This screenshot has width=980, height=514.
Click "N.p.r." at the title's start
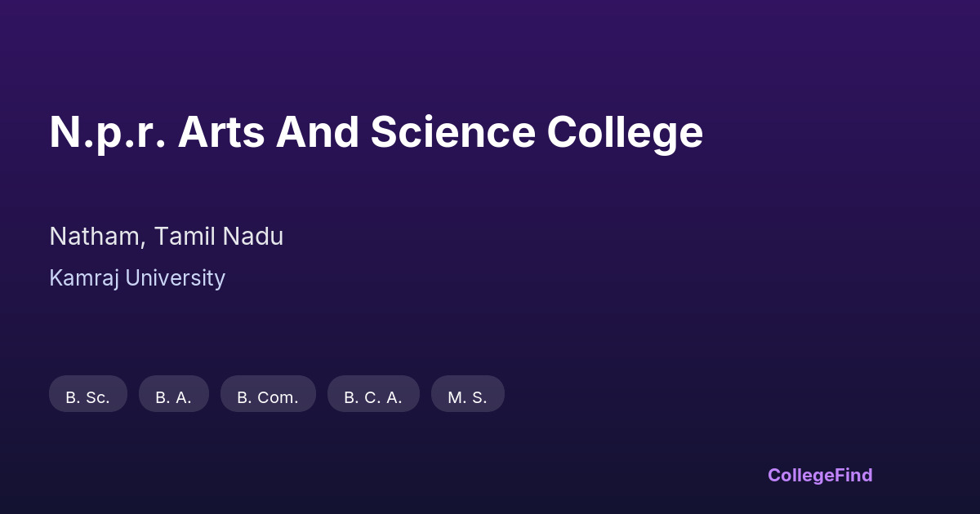108,132
